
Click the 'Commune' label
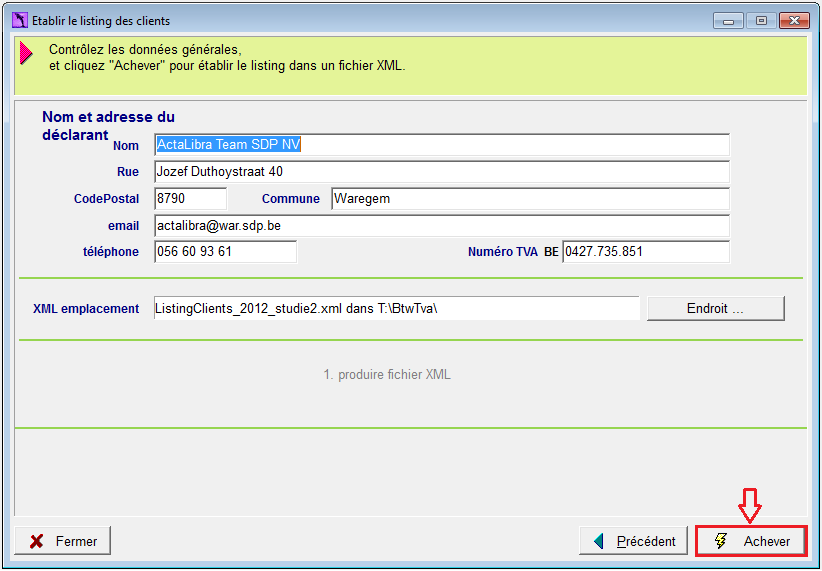pyautogui.click(x=291, y=199)
